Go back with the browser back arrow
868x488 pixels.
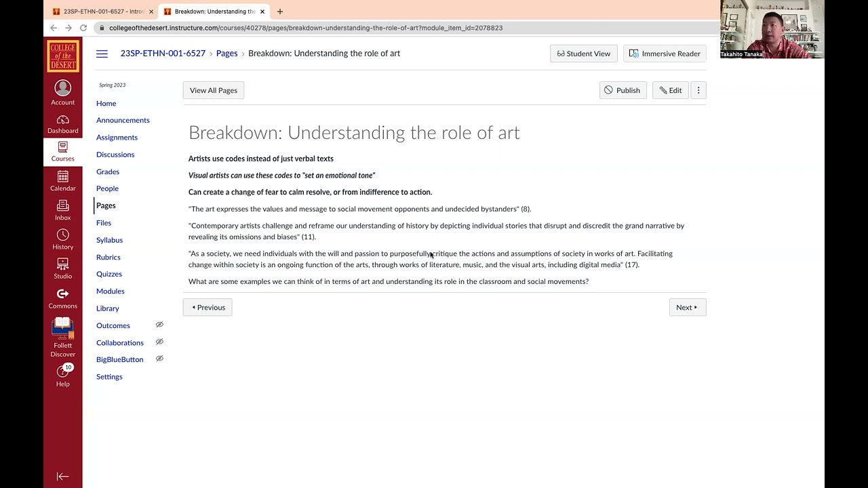[x=54, y=28]
